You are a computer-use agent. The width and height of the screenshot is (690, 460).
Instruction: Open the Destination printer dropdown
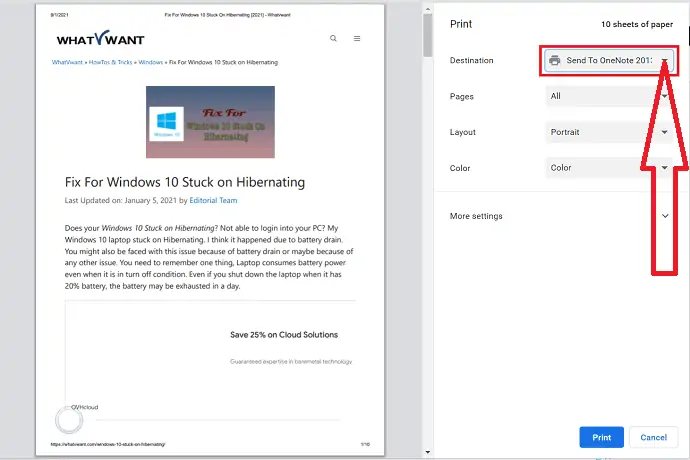609,60
